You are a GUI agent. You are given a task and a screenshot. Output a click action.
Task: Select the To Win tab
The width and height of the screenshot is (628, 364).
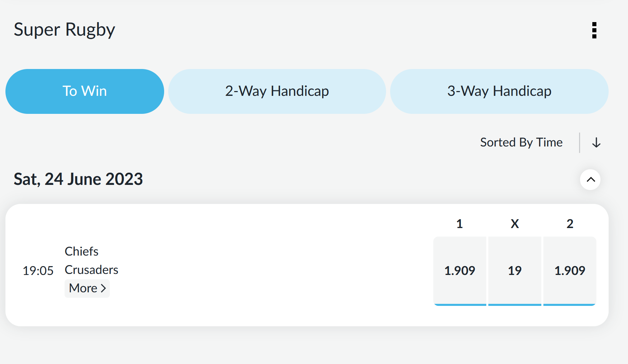[85, 91]
